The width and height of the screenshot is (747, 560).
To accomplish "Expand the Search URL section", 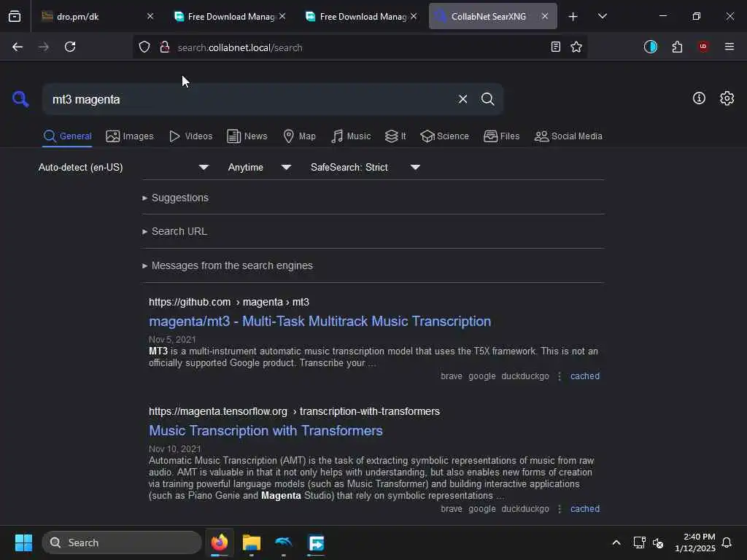I will pyautogui.click(x=174, y=231).
